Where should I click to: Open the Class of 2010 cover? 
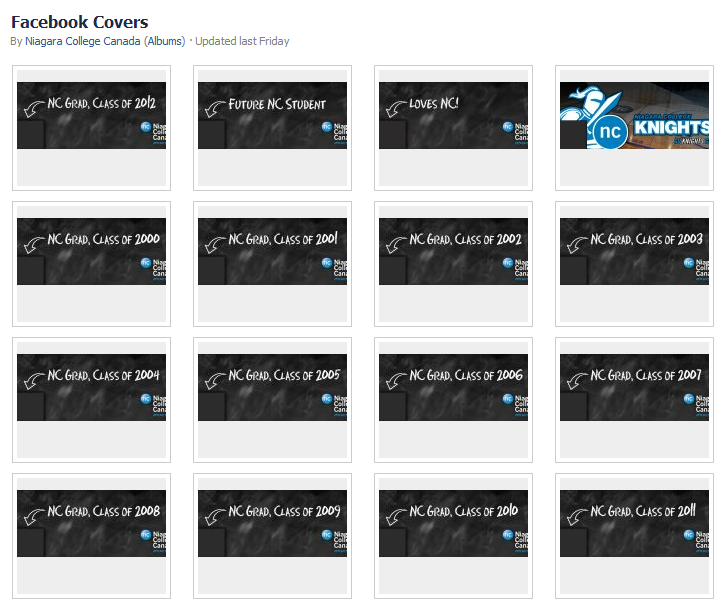pyautogui.click(x=453, y=536)
